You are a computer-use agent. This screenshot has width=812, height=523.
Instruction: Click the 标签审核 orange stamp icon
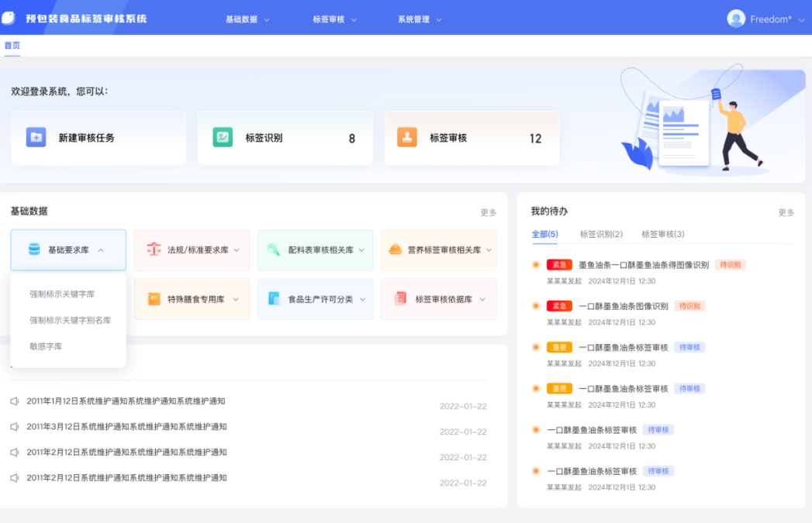click(407, 138)
